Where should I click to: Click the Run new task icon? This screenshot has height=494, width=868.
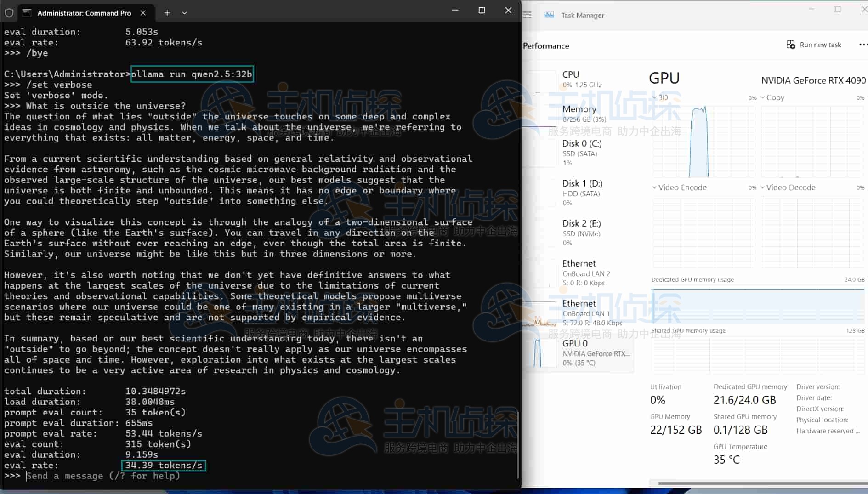tap(790, 45)
